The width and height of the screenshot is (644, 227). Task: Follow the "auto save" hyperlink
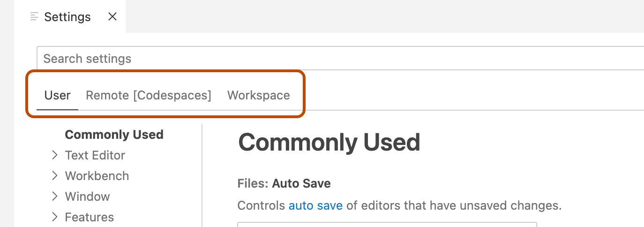coord(315,205)
